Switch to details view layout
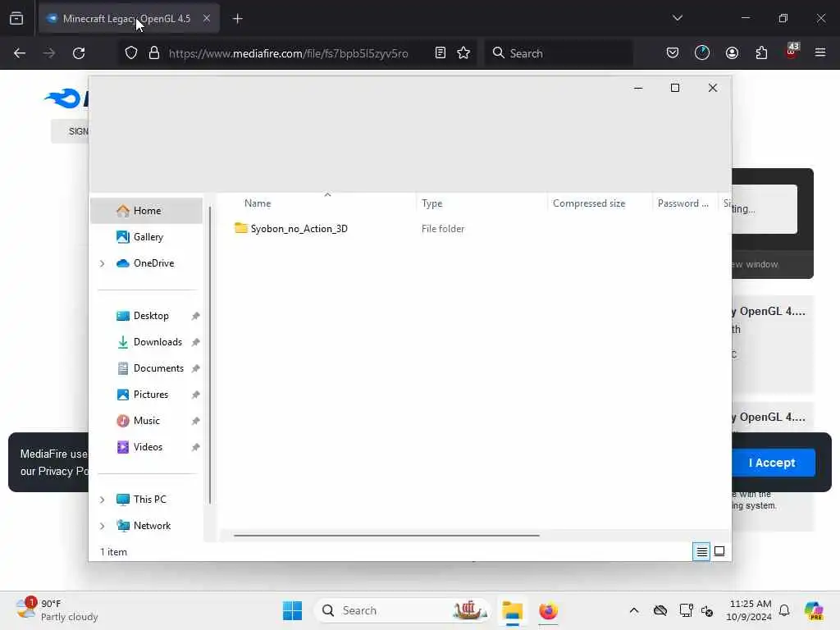The height and width of the screenshot is (630, 840). (701, 551)
